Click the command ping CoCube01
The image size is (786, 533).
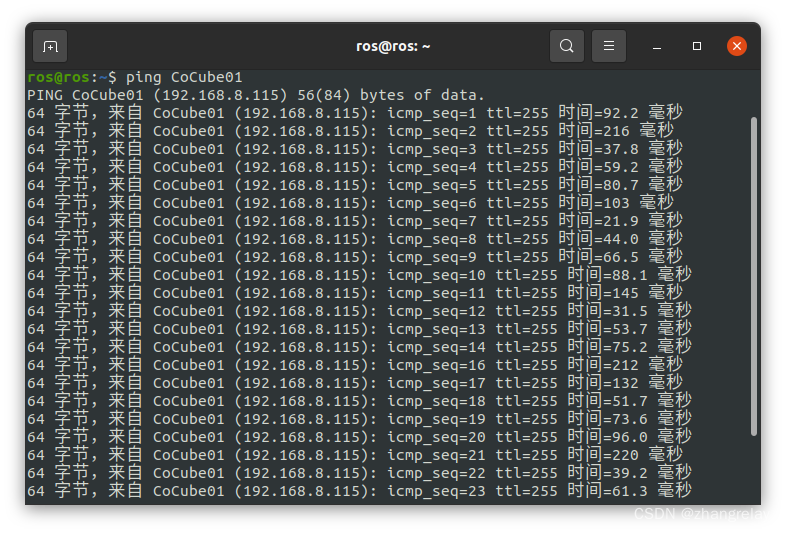pyautogui.click(x=184, y=77)
